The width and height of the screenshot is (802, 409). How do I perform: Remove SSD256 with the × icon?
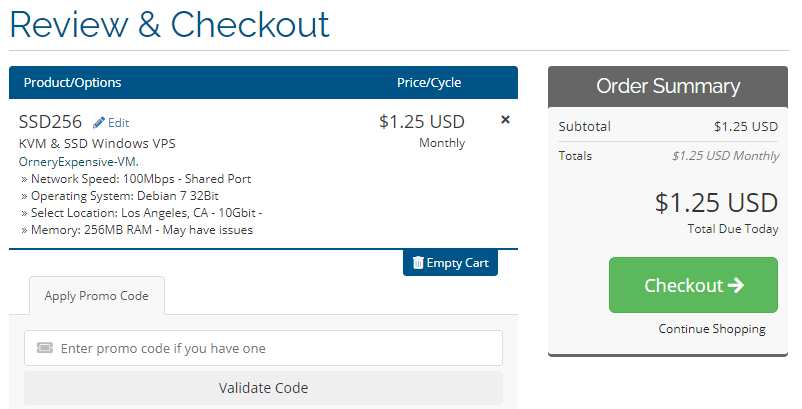click(505, 120)
